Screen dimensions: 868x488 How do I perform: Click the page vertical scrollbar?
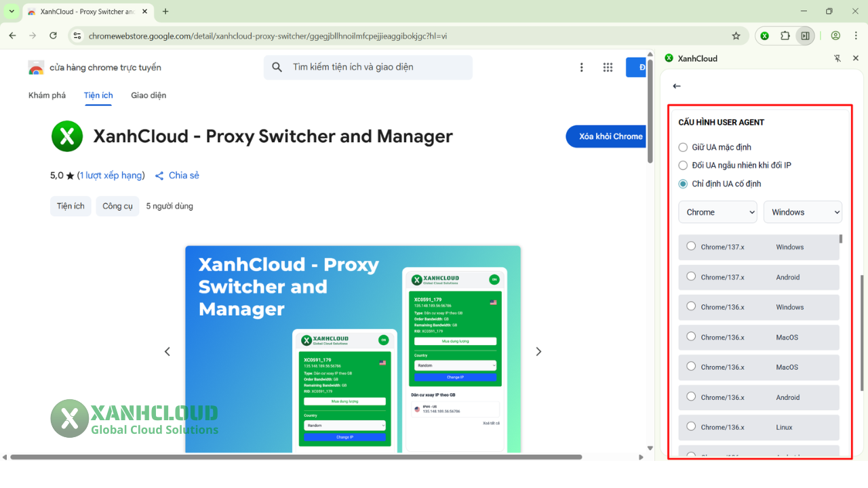[x=650, y=110]
